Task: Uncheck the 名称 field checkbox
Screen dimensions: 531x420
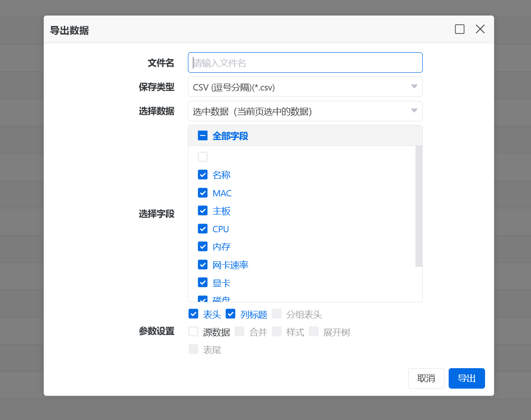Action: [x=202, y=175]
